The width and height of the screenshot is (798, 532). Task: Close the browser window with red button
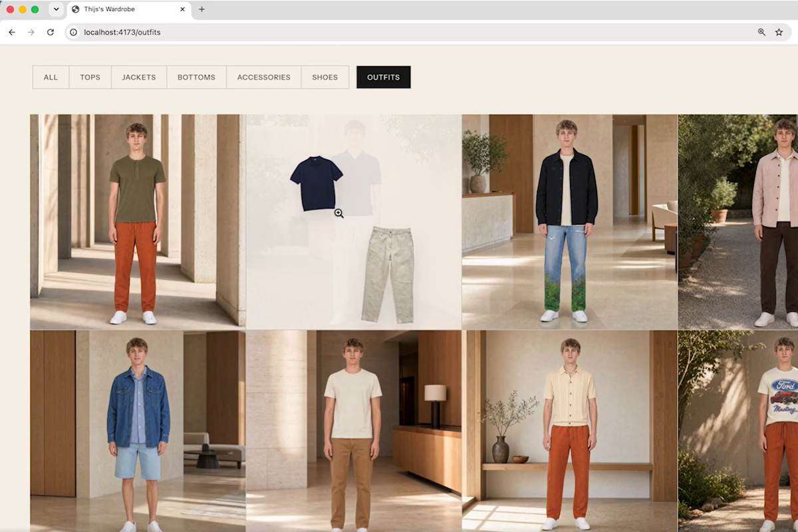(x=10, y=9)
